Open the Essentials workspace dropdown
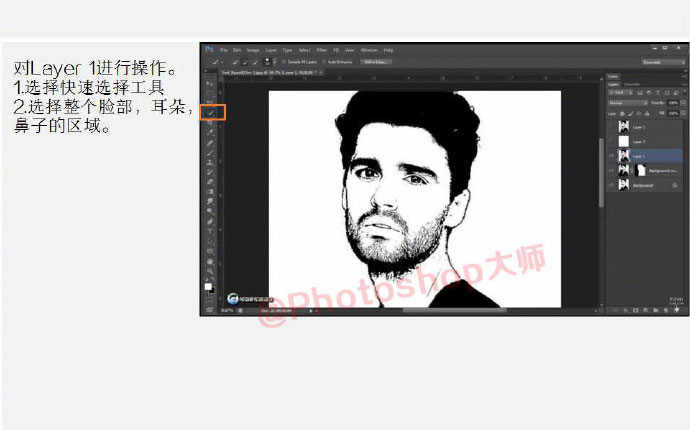 pos(663,62)
